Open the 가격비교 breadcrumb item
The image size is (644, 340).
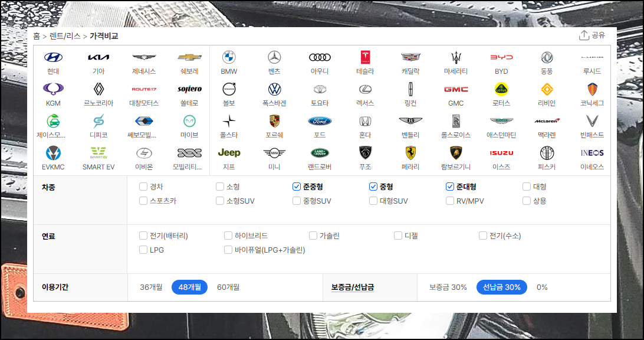[104, 36]
